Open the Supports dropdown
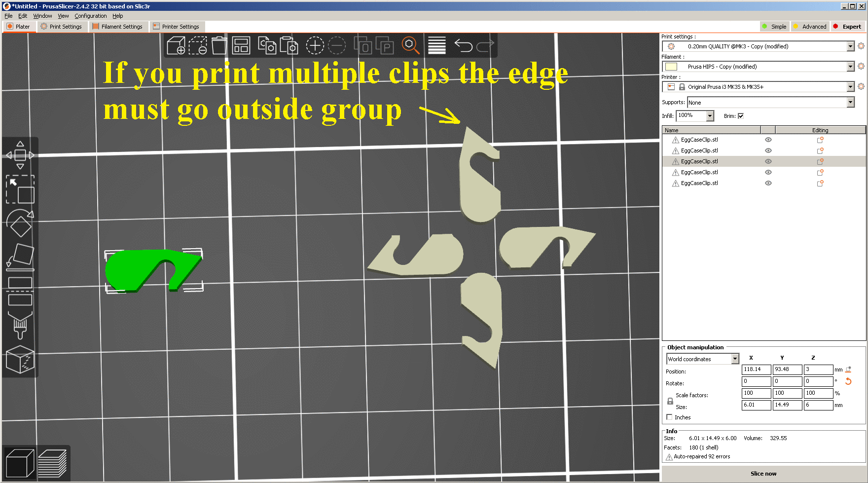Image resolution: width=868 pixels, height=483 pixels. tap(850, 103)
